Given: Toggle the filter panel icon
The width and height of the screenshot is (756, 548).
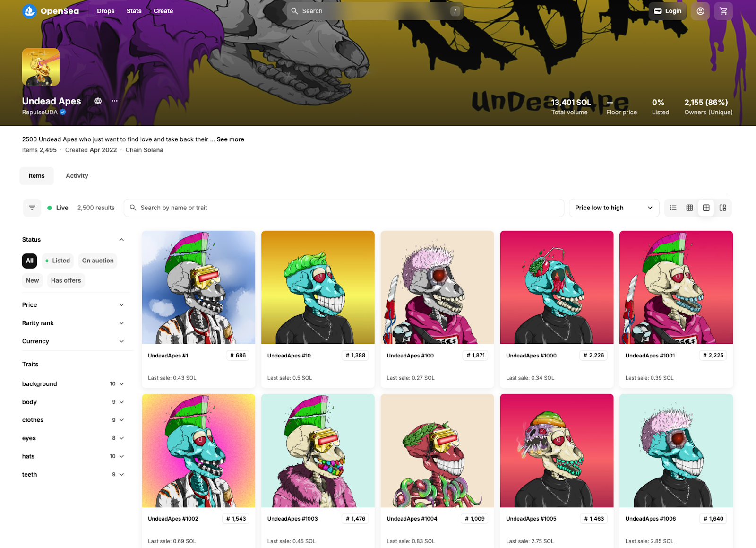Looking at the screenshot, I should 32,208.
